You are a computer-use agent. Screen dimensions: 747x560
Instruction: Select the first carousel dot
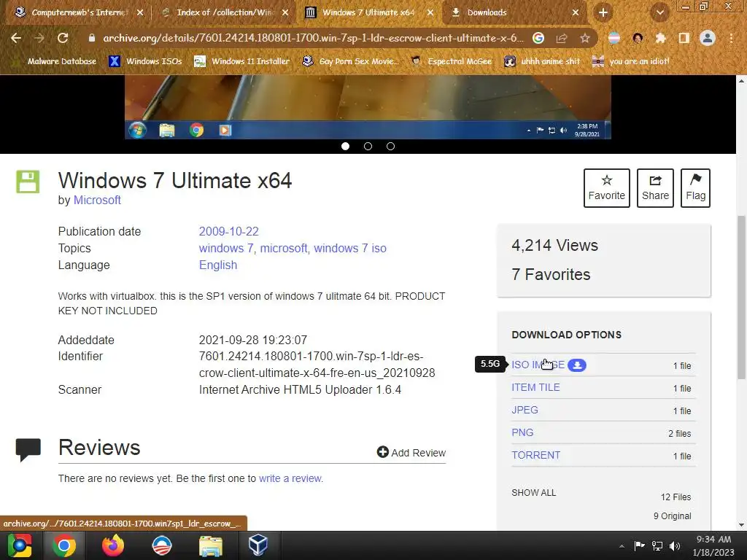345,146
